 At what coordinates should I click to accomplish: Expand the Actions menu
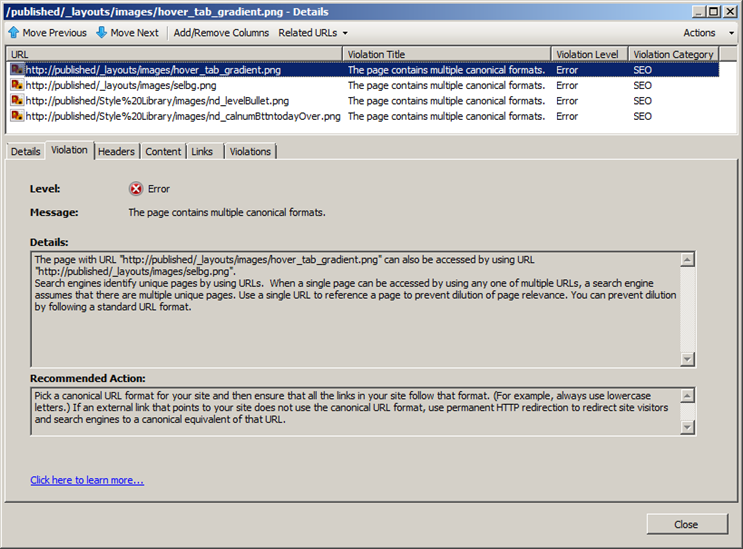point(704,33)
